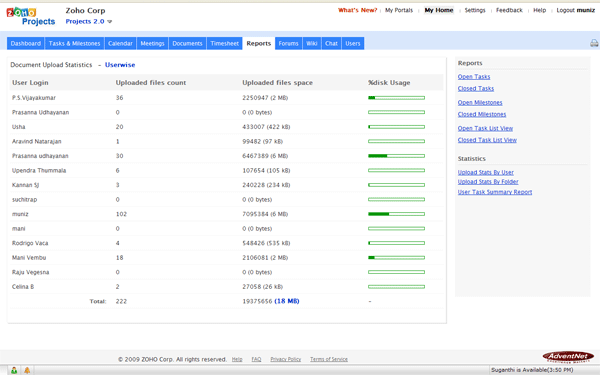Image resolution: width=600 pixels, height=375 pixels.
Task: Open the top Help link
Action: coord(540,10)
